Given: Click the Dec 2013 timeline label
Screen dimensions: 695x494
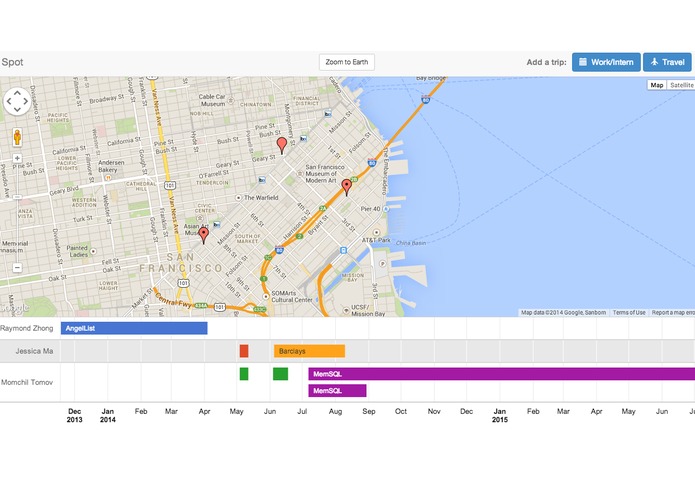Looking at the screenshot, I should (x=74, y=415).
